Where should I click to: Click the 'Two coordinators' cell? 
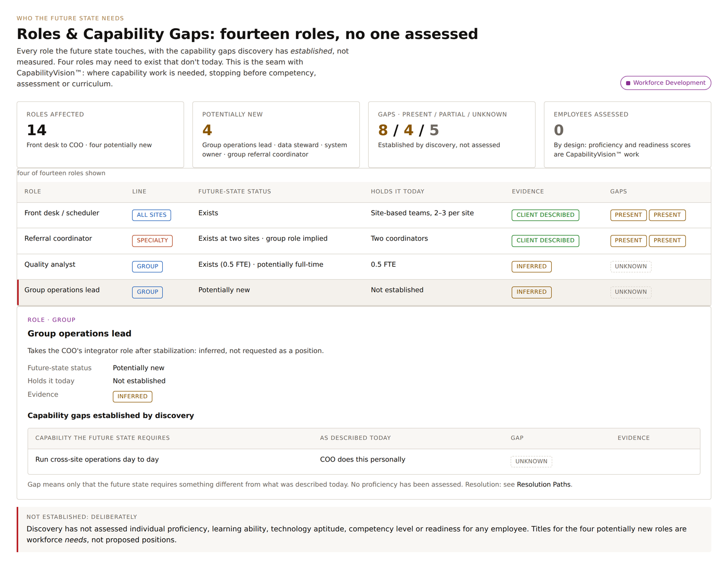tap(399, 239)
